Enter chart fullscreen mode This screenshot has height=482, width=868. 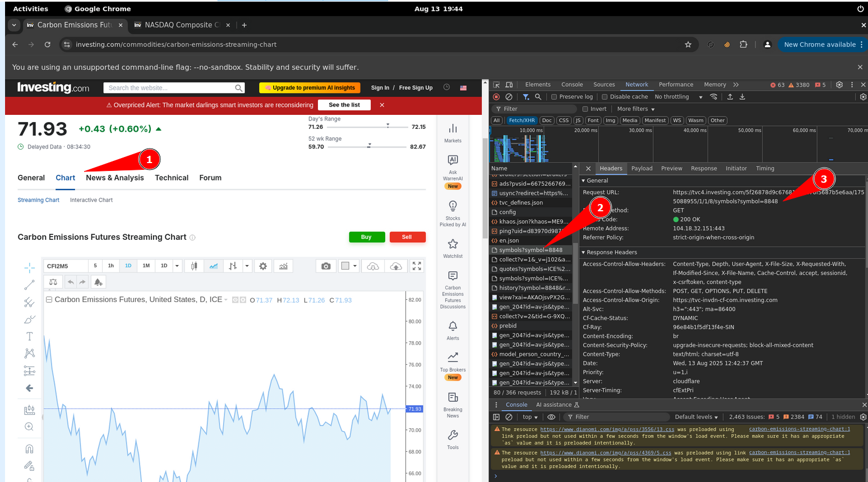(x=417, y=266)
